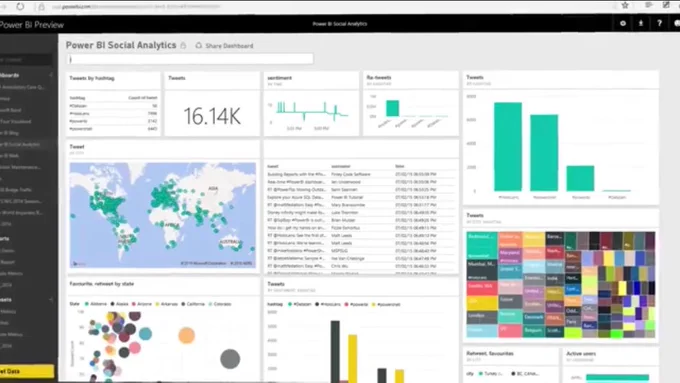Click the large orange bubble in scatter chart
This screenshot has width=680, height=383.
pos(186,335)
